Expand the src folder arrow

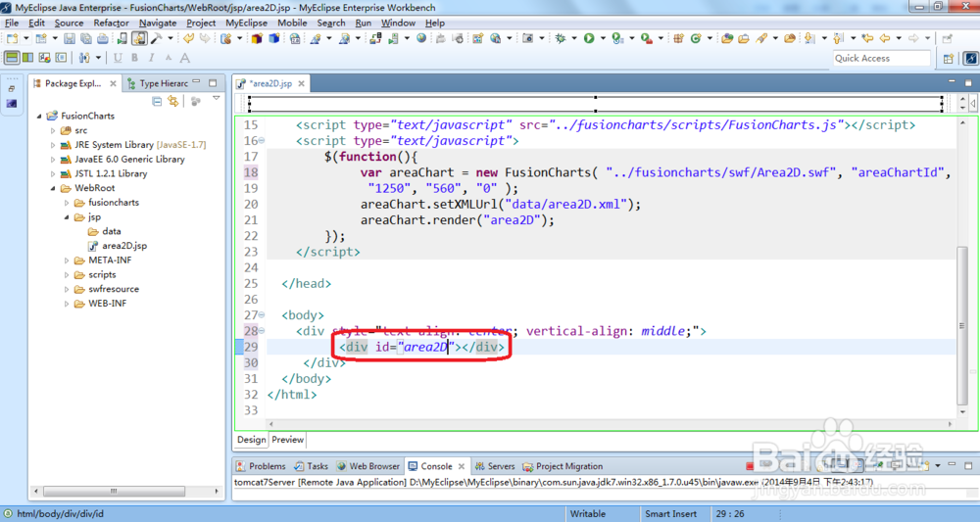(x=53, y=130)
